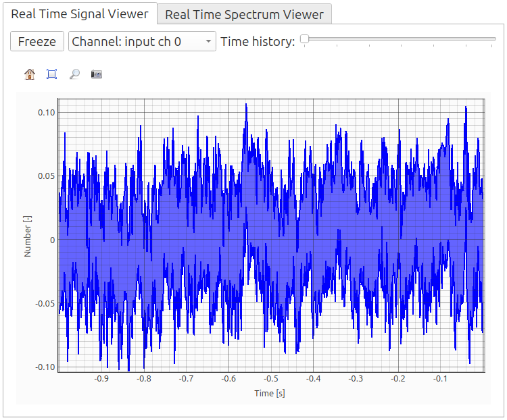Click the camera snapshot icon
The width and height of the screenshot is (507, 420).
tap(97, 74)
